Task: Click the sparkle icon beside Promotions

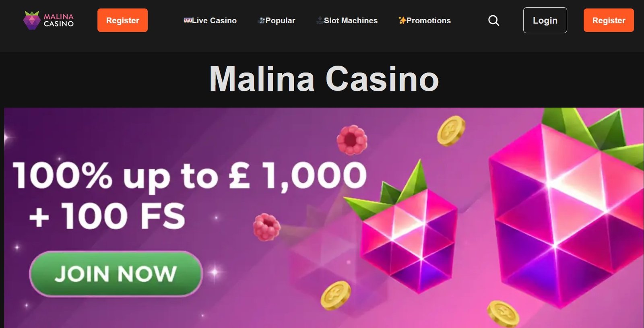Action: click(x=402, y=20)
